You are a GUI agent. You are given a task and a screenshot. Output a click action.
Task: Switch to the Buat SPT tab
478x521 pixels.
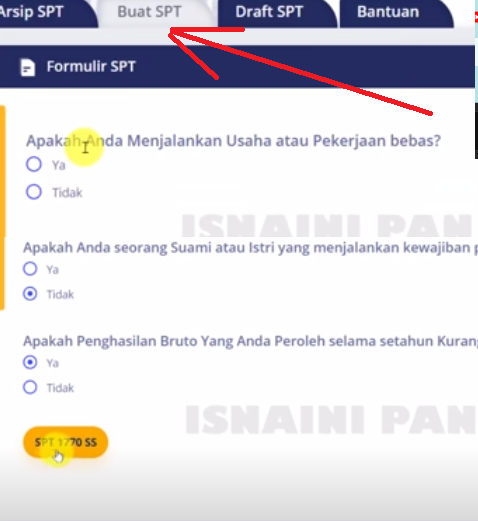pos(149,12)
